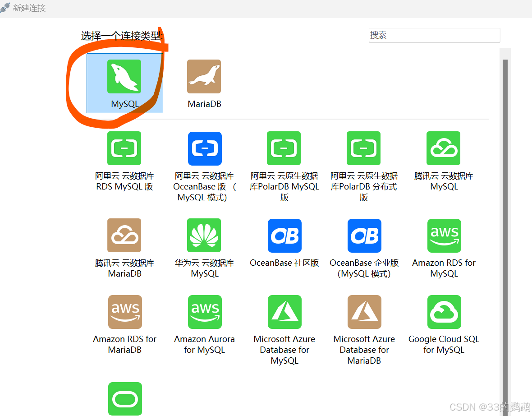Click the MariaDB label text
The image size is (532, 416).
[204, 104]
